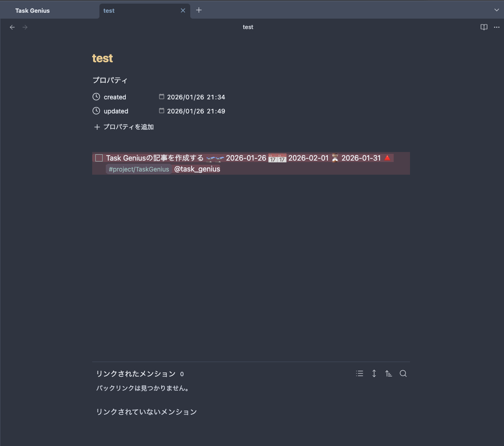
Task: Switch to the Task Genius tab
Action: 32,10
